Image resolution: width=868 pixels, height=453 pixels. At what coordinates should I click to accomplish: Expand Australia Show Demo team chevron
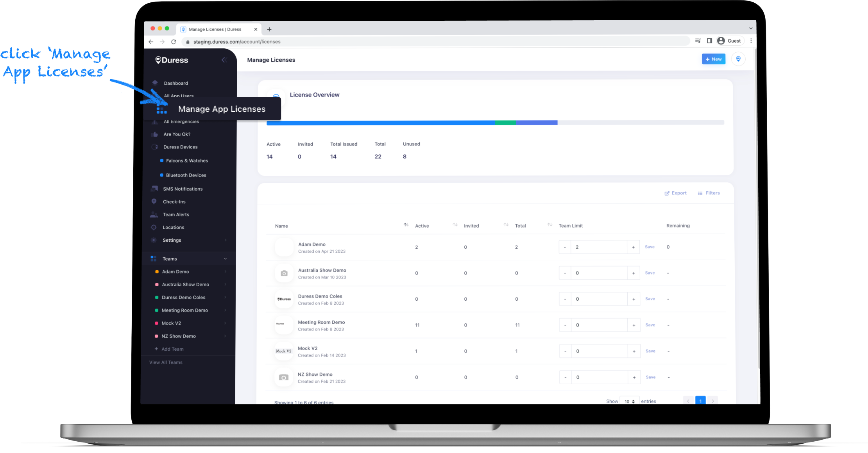coord(226,284)
